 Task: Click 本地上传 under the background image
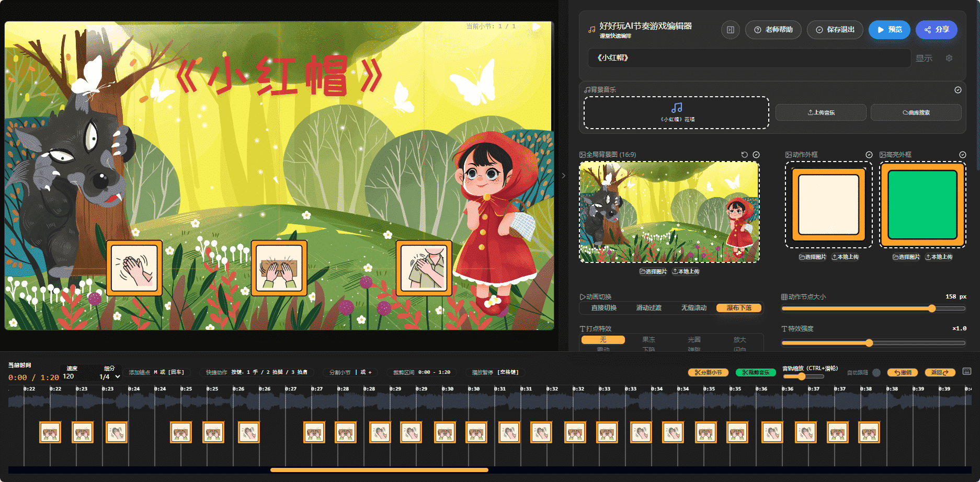coord(686,271)
